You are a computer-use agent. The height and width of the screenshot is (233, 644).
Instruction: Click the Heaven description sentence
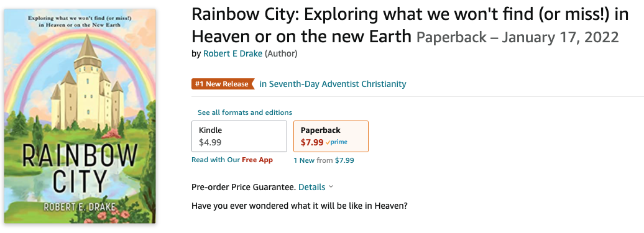click(x=300, y=206)
